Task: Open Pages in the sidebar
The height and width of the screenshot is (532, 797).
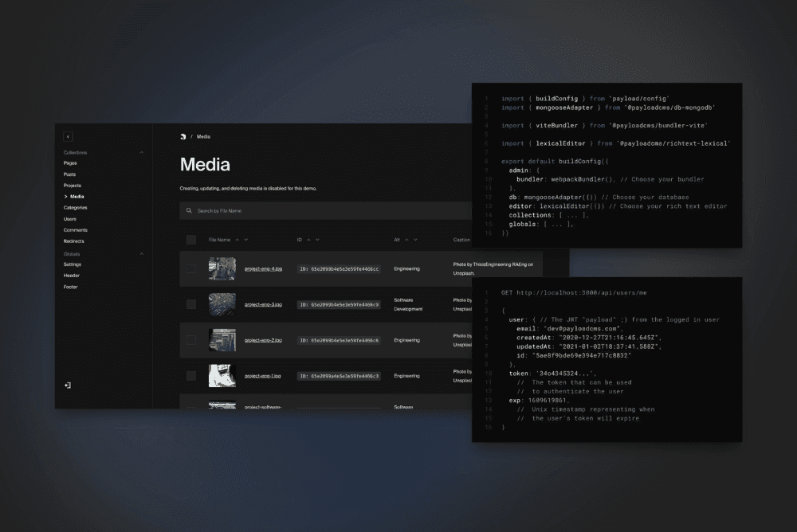Action: (x=70, y=163)
